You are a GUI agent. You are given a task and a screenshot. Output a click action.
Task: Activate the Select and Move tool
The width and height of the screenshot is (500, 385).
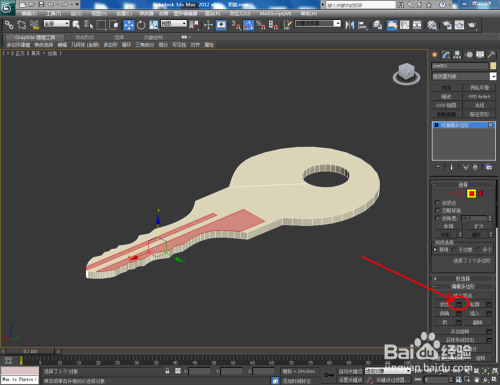pos(129,25)
